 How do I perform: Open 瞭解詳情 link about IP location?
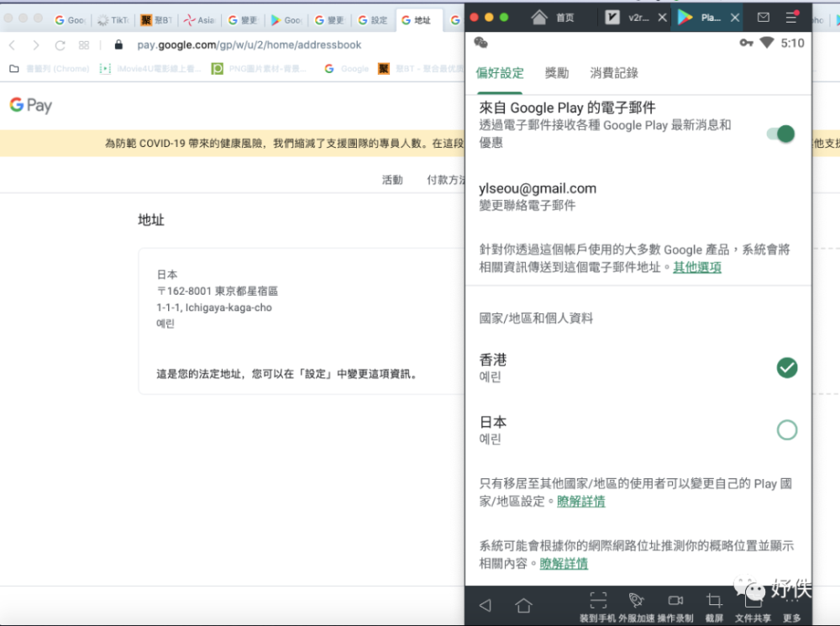564,564
